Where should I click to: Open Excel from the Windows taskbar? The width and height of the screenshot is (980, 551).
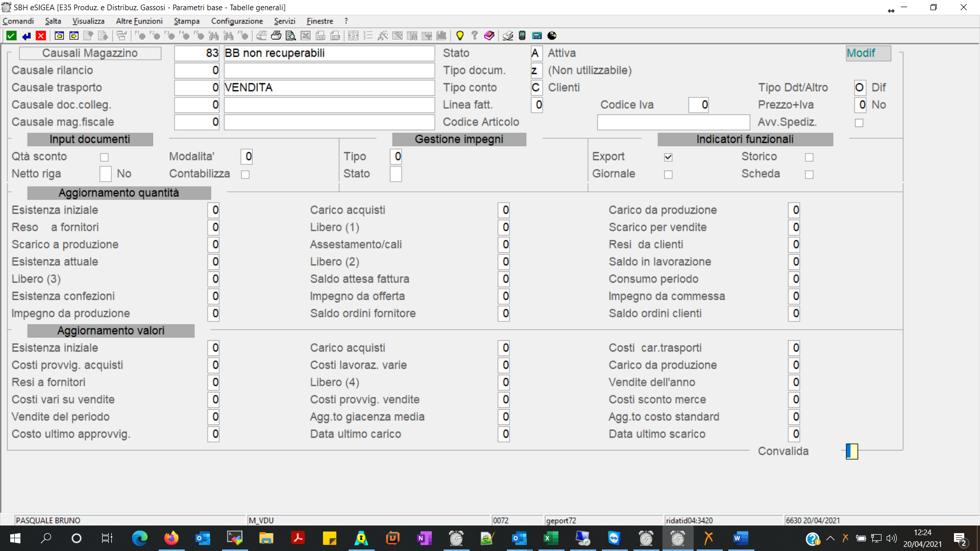550,538
